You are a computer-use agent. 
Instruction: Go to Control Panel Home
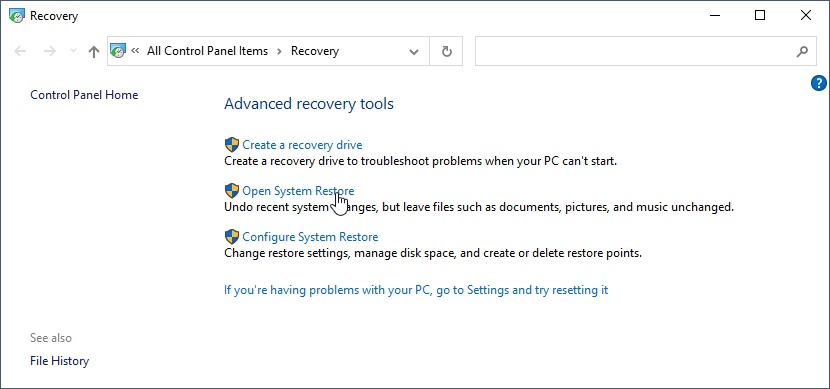(x=84, y=95)
